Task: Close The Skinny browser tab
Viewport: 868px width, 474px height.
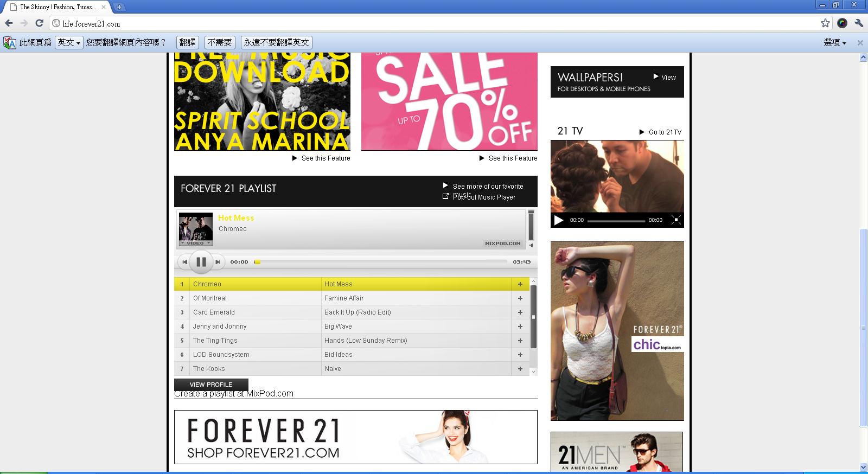Action: coord(104,7)
